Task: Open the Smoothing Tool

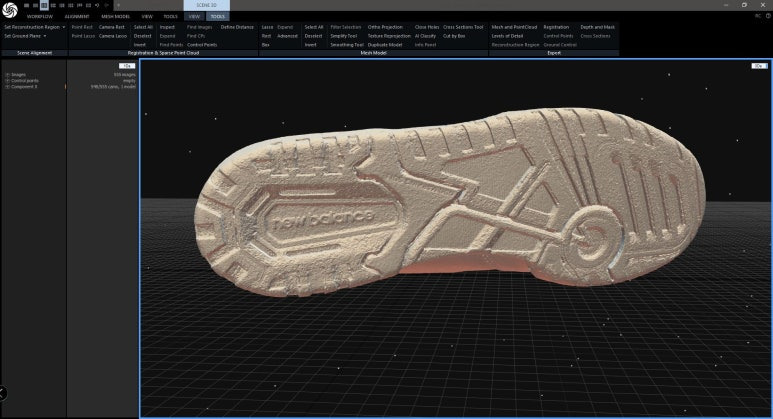Action: [x=347, y=45]
